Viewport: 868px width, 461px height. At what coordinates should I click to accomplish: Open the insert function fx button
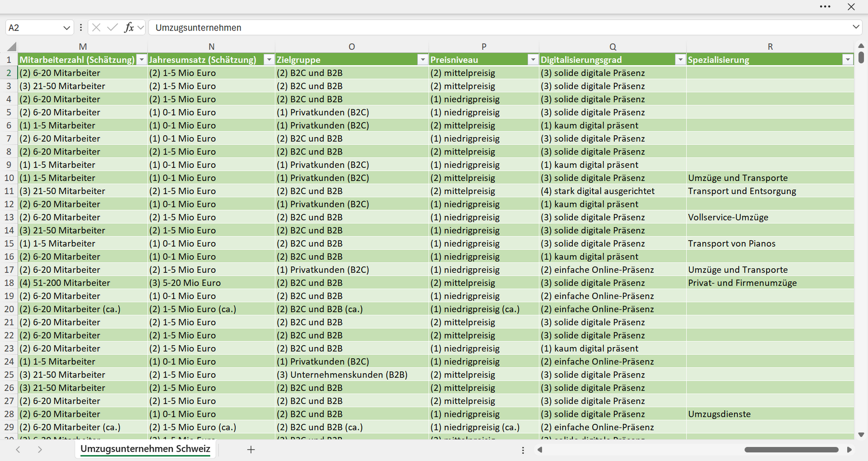point(129,28)
